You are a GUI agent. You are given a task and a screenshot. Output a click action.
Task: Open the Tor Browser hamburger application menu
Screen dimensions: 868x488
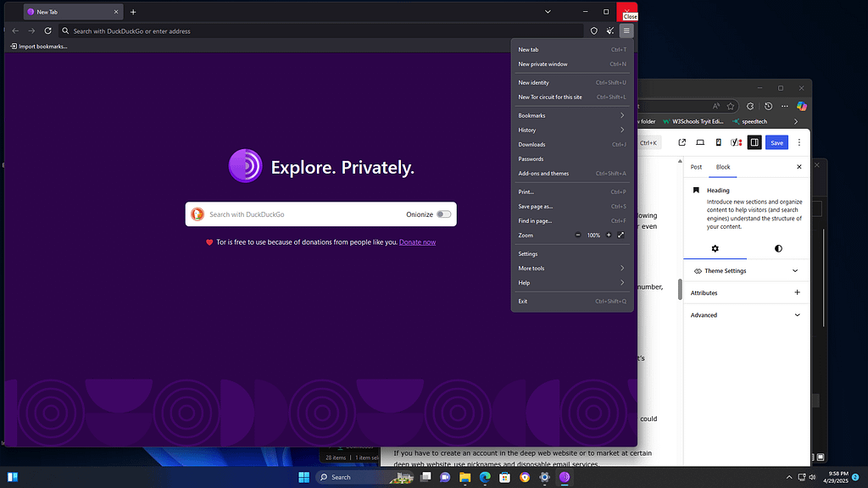coord(626,31)
